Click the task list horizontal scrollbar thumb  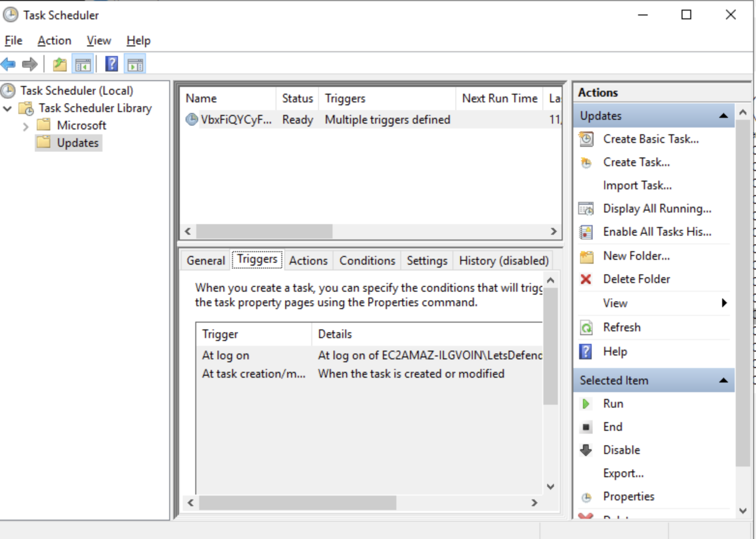pos(264,231)
